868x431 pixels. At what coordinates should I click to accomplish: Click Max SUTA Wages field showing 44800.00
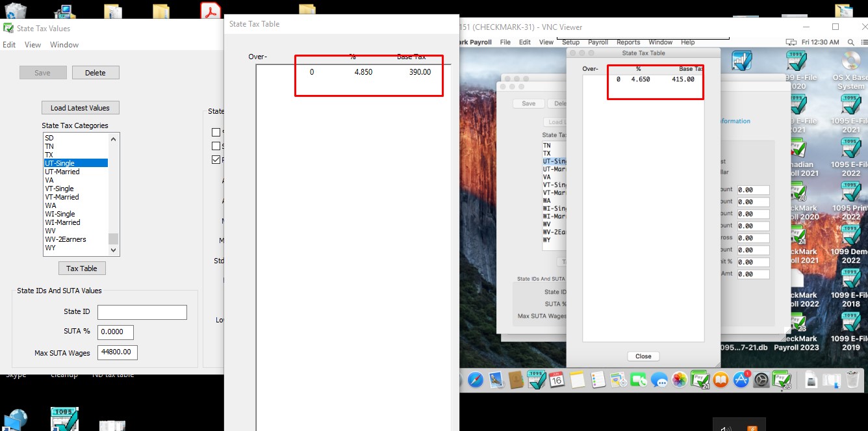tap(118, 352)
